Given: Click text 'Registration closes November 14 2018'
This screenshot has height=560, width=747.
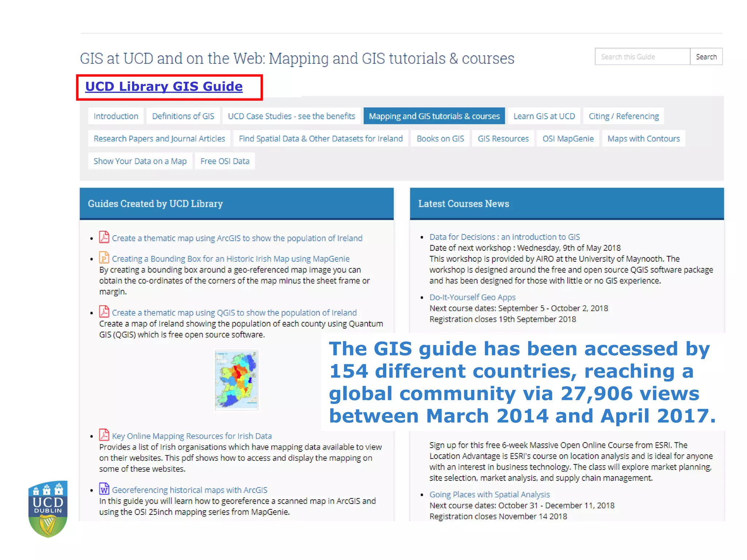Looking at the screenshot, I should [x=498, y=516].
